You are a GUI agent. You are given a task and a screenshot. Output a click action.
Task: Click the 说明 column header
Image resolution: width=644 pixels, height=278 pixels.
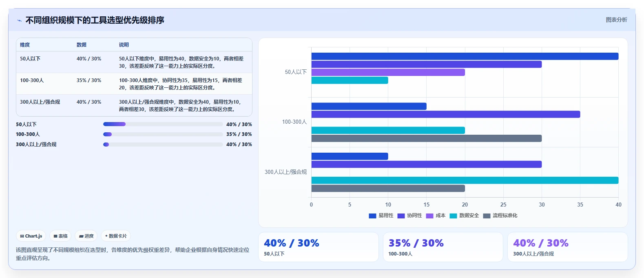124,45
